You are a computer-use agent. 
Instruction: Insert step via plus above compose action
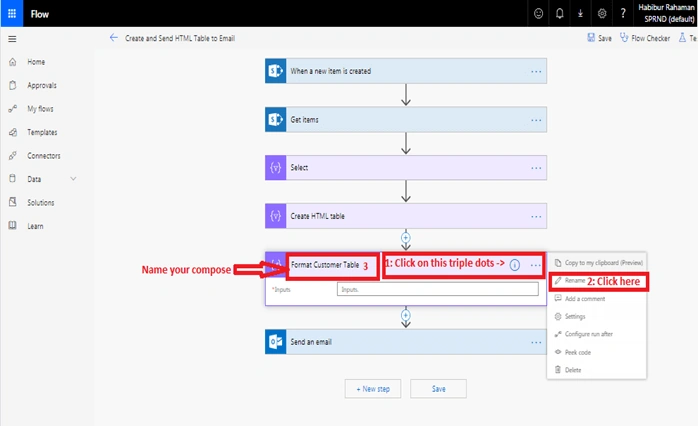point(406,237)
